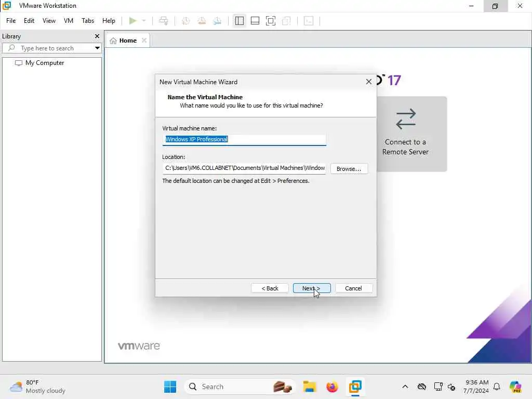
Task: Click the cloud sync tray icon
Action: click(x=422, y=387)
